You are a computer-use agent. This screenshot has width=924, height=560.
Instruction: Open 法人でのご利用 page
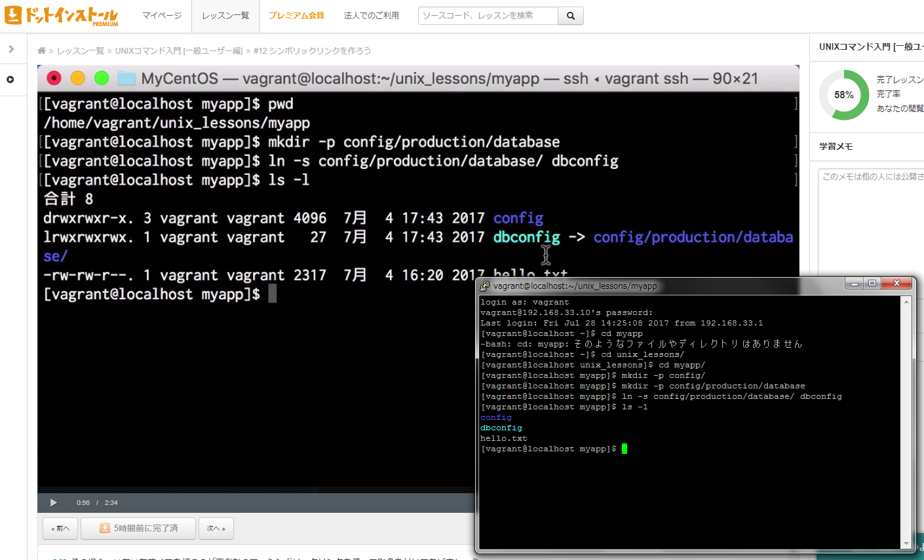[x=371, y=16]
